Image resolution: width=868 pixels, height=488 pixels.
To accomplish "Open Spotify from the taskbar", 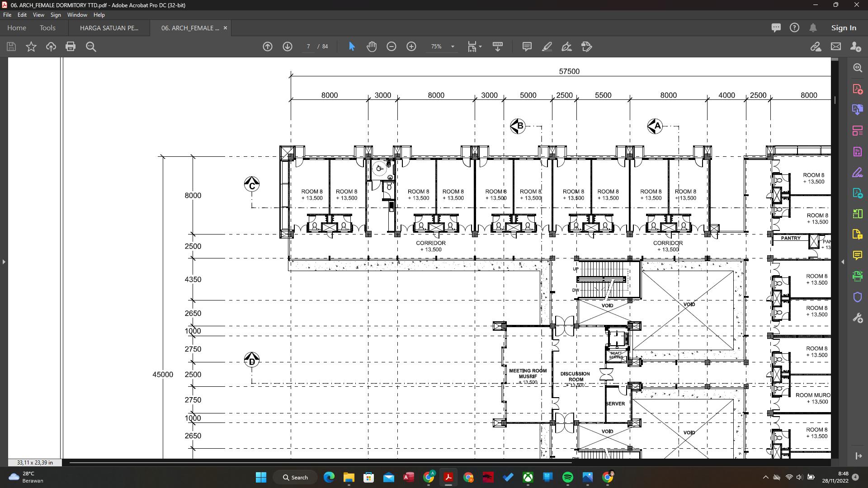I will pos(567,477).
